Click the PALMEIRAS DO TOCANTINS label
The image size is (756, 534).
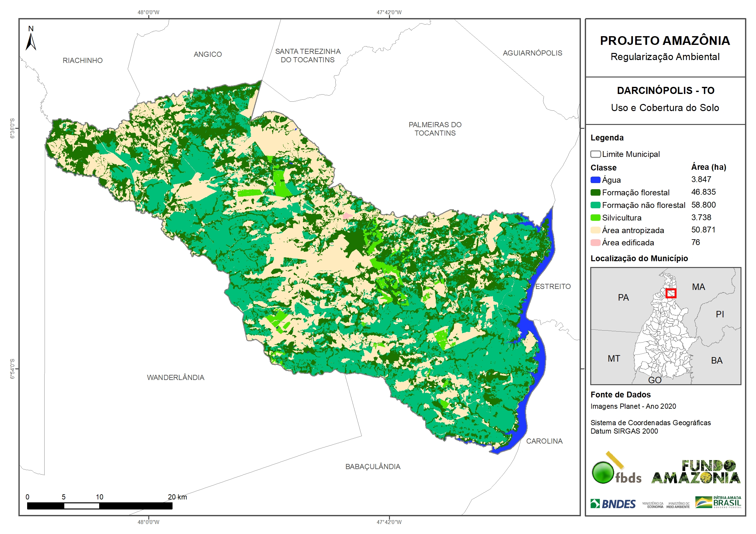(435, 129)
